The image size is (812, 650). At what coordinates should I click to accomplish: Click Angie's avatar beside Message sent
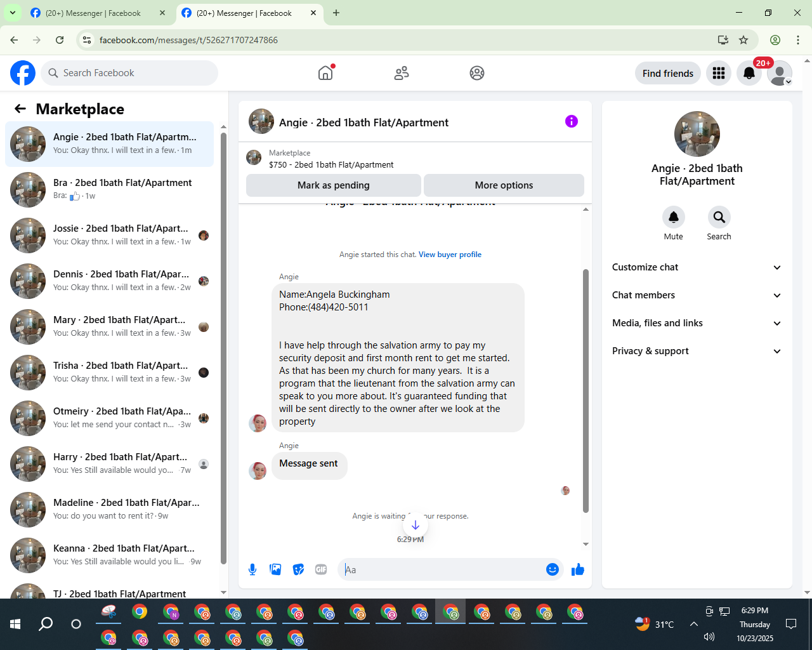[x=258, y=470]
